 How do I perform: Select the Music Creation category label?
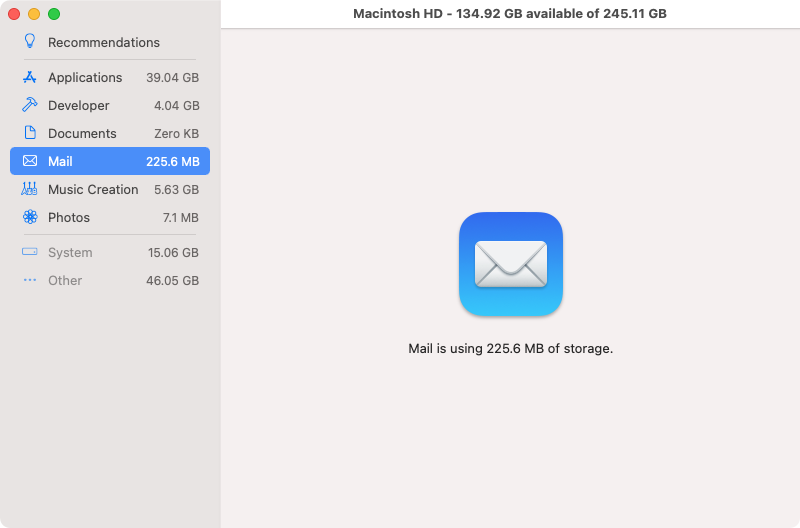93,190
